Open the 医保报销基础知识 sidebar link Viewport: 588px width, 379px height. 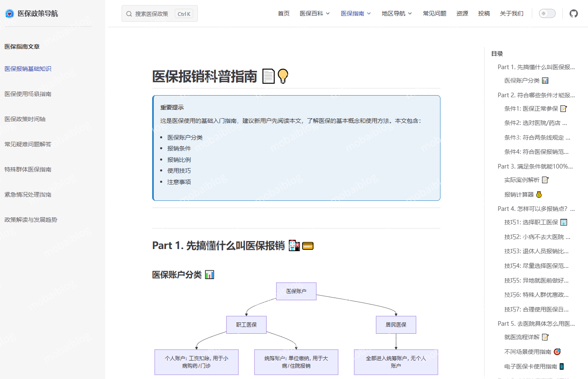[x=28, y=68]
